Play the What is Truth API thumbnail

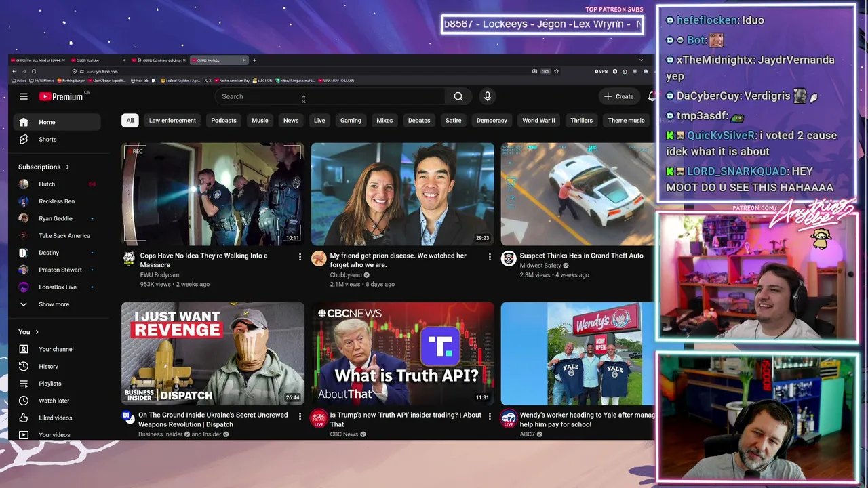[x=403, y=354]
